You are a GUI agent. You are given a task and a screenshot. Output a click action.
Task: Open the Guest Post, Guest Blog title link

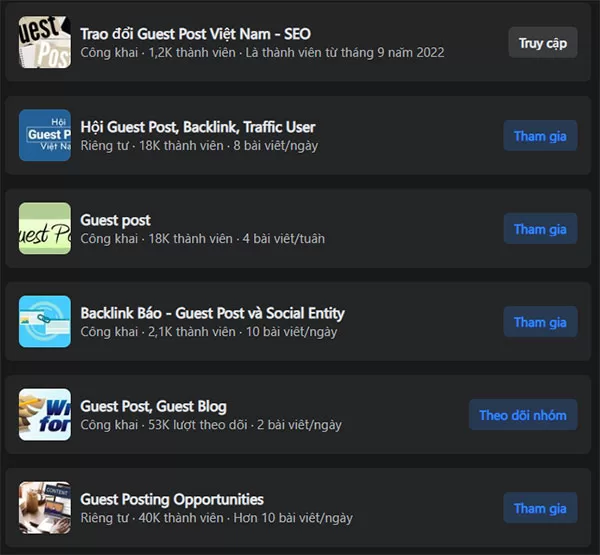[x=153, y=406]
